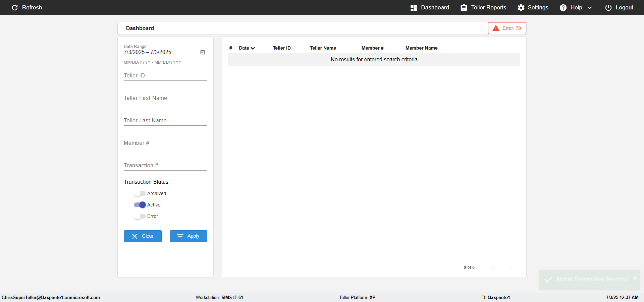
Task: Click the Settings gear icon
Action: click(x=521, y=7)
